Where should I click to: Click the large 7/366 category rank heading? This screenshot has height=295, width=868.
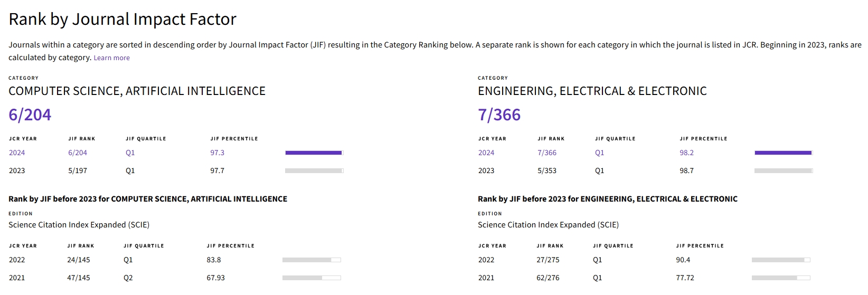tap(499, 115)
